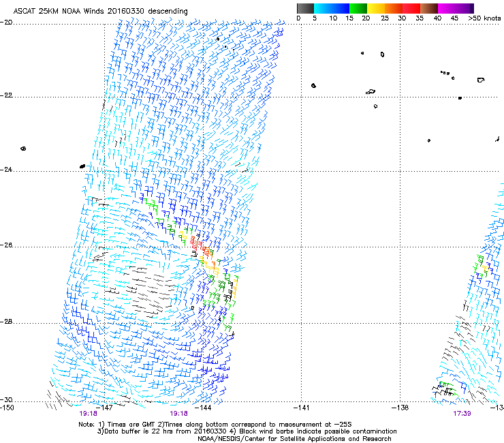Click the -141 longitude axis label

coord(302,408)
